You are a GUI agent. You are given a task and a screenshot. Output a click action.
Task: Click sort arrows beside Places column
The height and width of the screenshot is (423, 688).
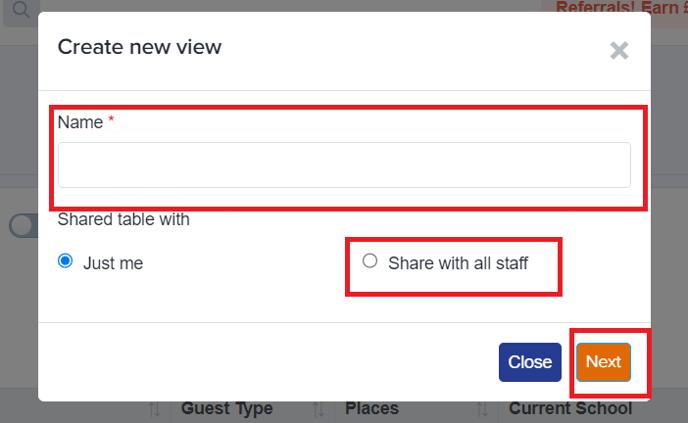click(x=319, y=409)
